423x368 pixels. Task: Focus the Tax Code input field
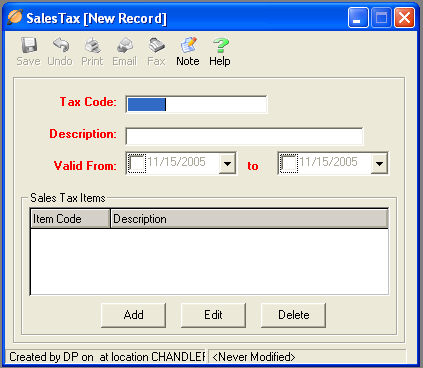coord(196,104)
